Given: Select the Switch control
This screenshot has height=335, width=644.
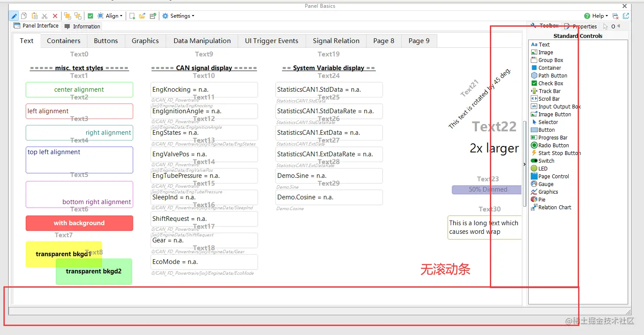Looking at the screenshot, I should [542, 161].
